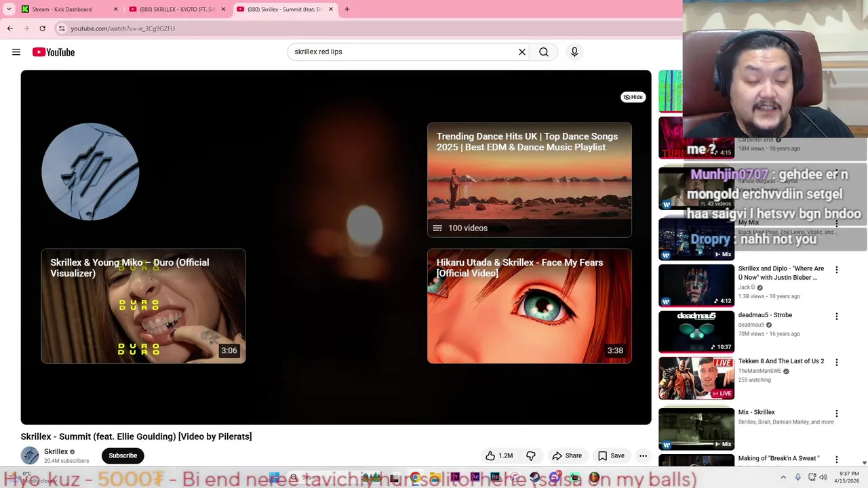868x488 pixels.
Task: Play Skrillex & Young Miko Duro card
Action: coord(143,306)
